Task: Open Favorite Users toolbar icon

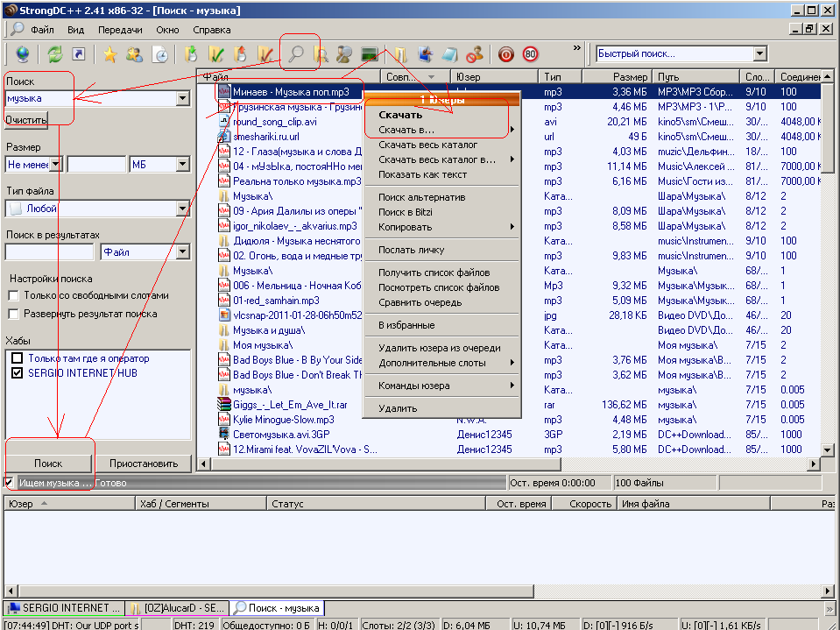Action: coord(135,53)
